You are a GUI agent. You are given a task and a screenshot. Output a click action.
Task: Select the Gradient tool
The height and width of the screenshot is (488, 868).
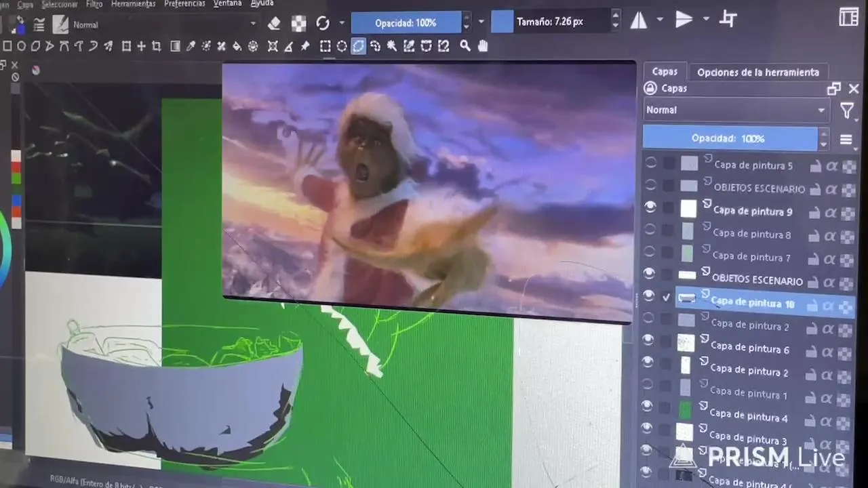175,46
